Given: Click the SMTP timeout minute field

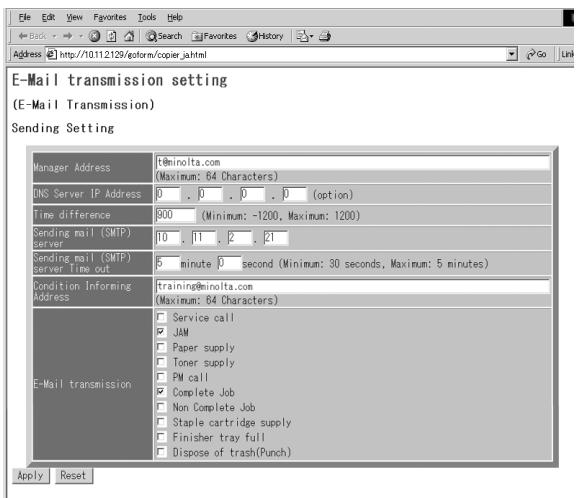Looking at the screenshot, I should [168, 263].
